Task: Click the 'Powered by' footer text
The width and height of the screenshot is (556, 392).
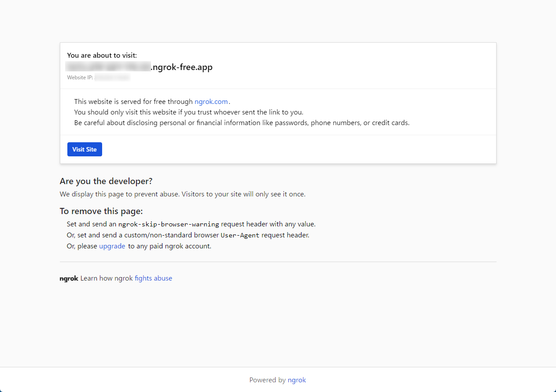Action: click(268, 380)
